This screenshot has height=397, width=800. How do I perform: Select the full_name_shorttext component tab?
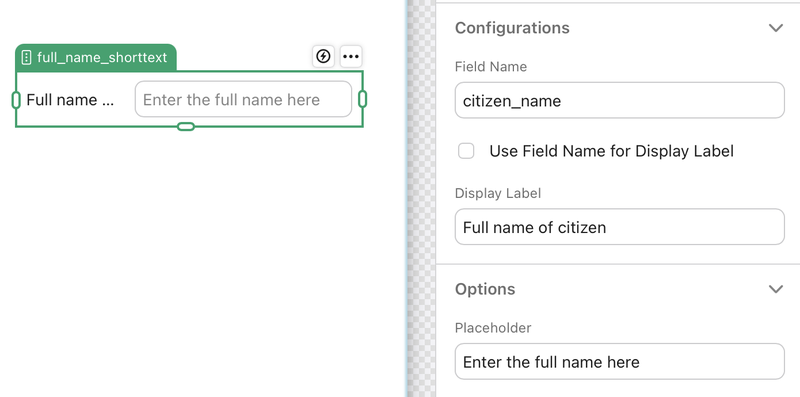point(96,57)
